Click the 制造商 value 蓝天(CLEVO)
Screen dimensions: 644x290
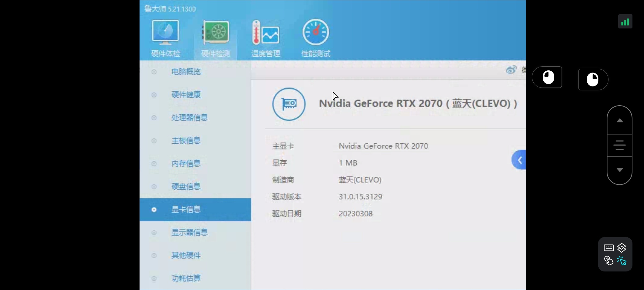pos(360,180)
